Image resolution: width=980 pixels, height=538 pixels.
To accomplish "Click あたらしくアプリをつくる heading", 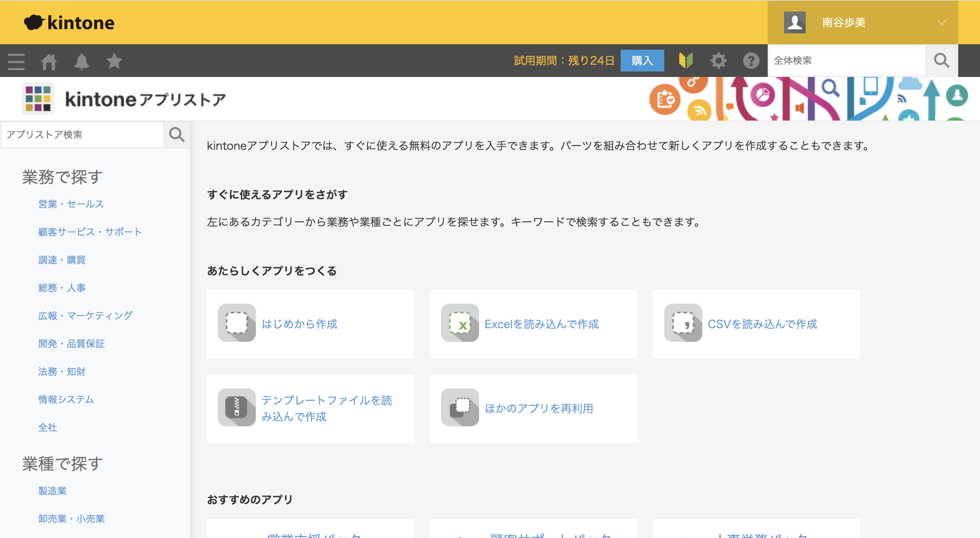I will pos(272,271).
